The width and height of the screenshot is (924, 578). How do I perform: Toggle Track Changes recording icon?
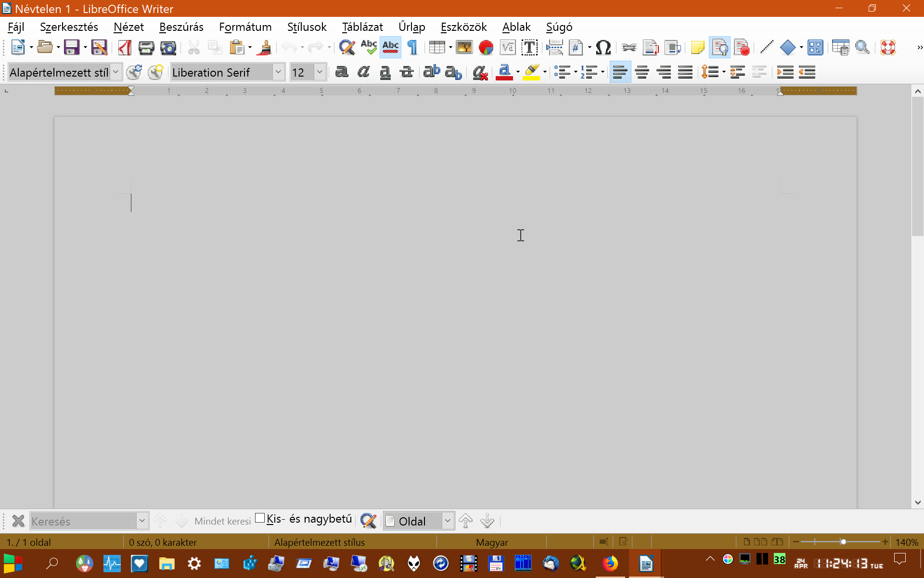[742, 47]
